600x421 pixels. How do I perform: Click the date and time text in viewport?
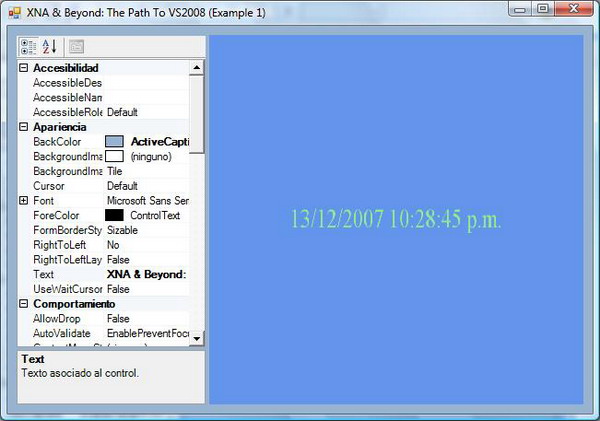click(396, 219)
